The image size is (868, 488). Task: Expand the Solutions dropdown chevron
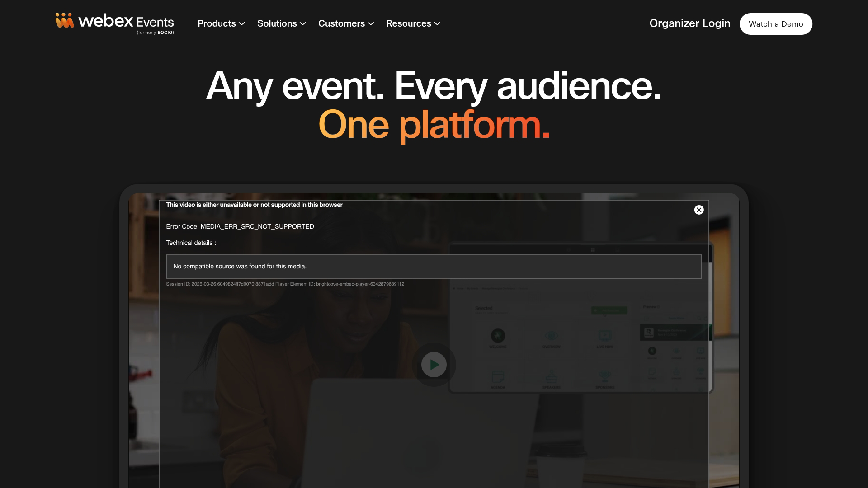[x=303, y=23]
